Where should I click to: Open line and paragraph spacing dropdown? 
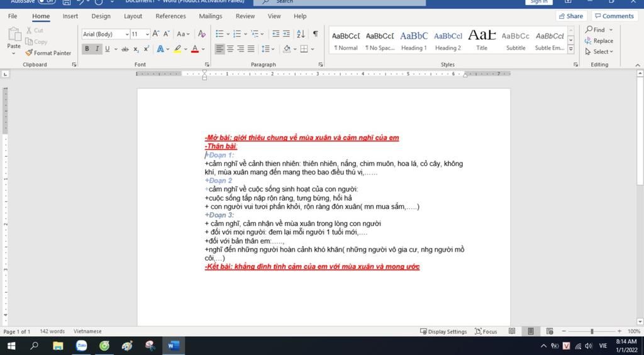[x=267, y=49]
